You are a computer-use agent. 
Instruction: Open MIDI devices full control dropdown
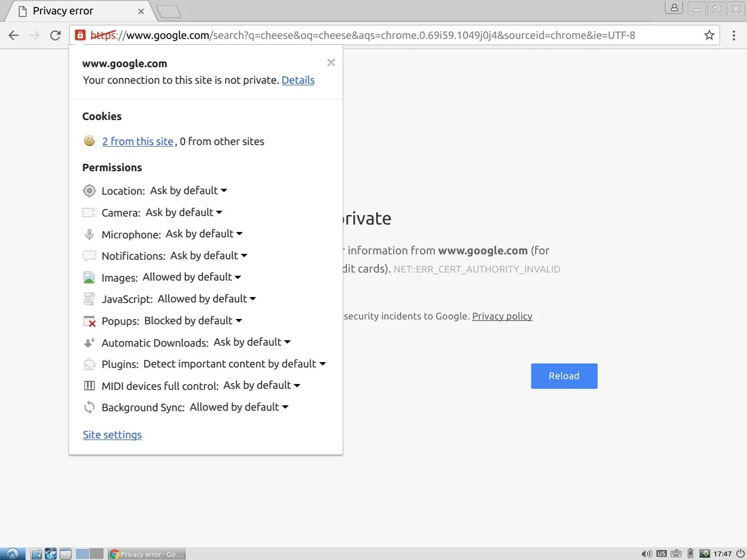262,385
